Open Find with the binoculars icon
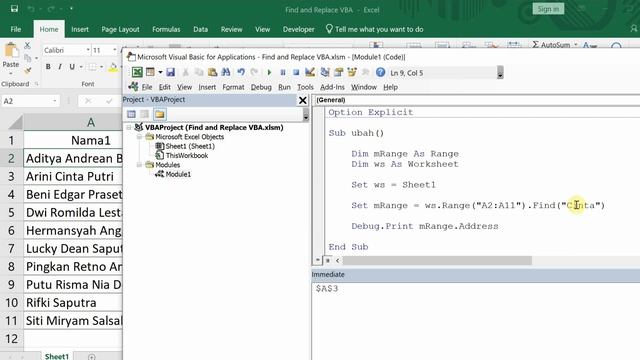 click(x=226, y=72)
